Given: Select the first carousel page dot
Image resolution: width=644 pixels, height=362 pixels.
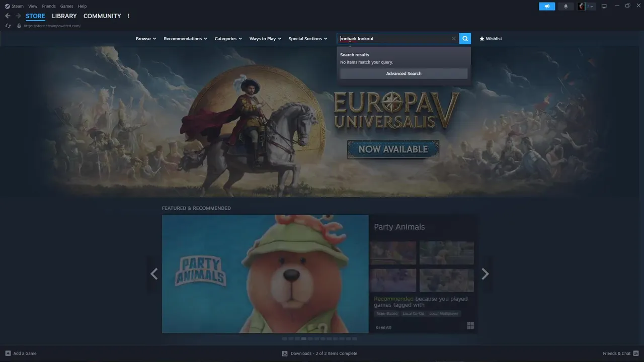Looking at the screenshot, I should click(284, 339).
